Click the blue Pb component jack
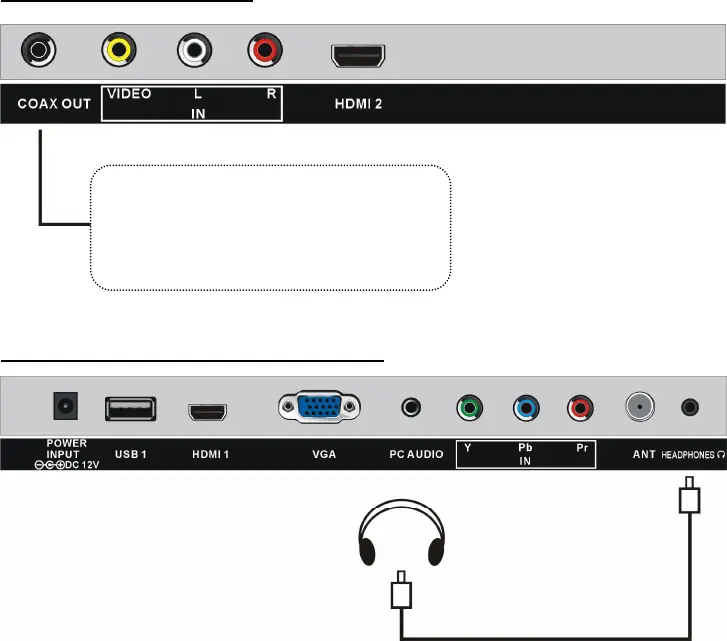The image size is (727, 641). coord(525,408)
